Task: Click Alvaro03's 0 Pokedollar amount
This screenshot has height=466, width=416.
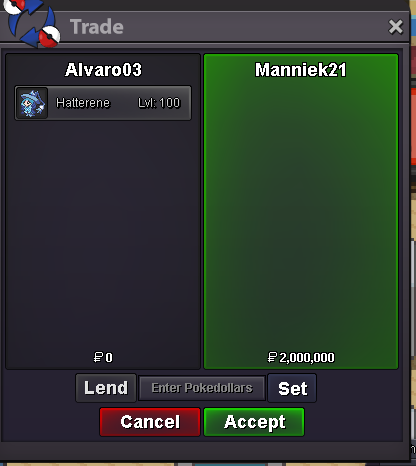Action: tap(109, 358)
